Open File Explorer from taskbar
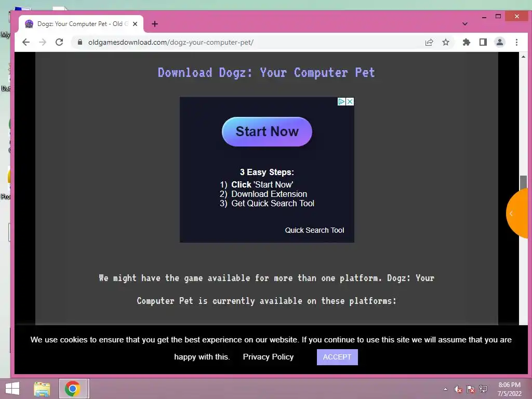 coord(42,389)
